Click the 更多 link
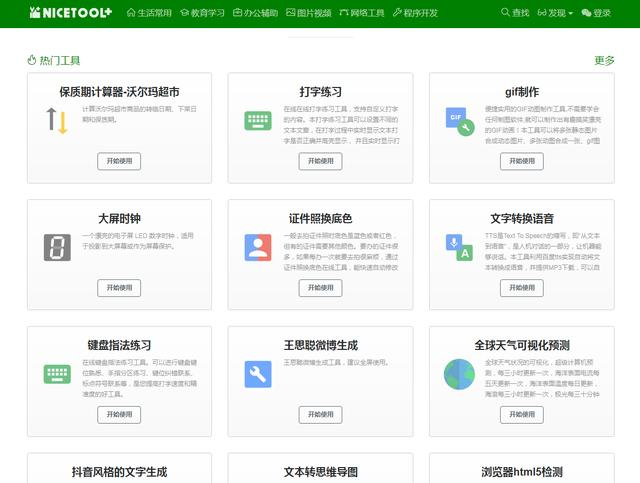Image resolution: width=640 pixels, height=483 pixels. (604, 60)
